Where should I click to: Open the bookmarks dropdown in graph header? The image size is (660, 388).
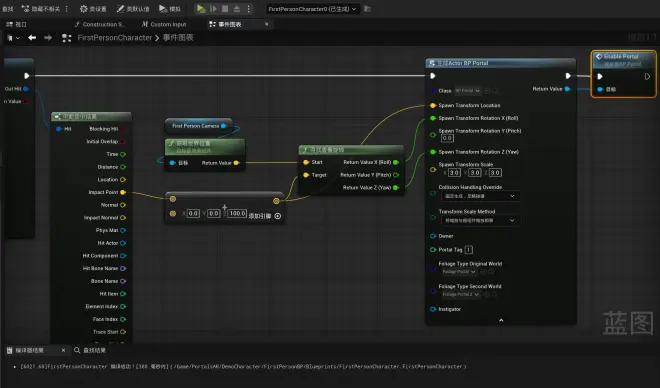[13, 38]
